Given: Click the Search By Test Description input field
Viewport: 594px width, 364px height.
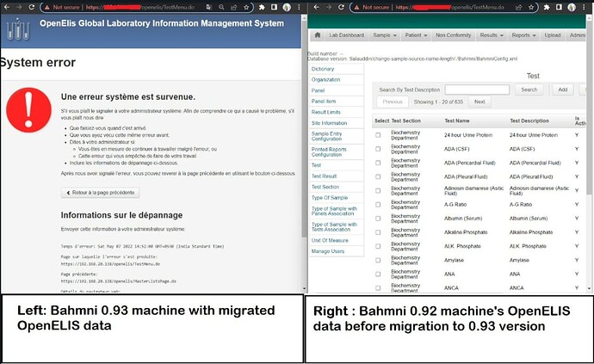Looking at the screenshot, I should [477, 89].
